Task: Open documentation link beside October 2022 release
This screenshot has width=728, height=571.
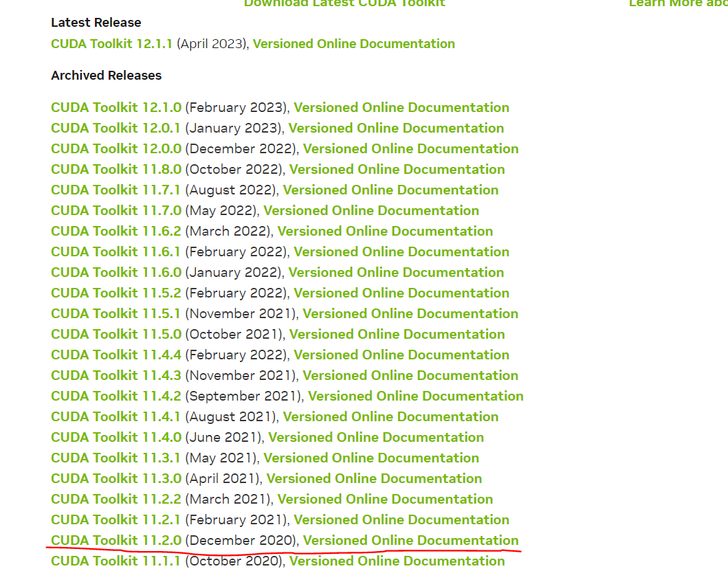Action: click(397, 169)
